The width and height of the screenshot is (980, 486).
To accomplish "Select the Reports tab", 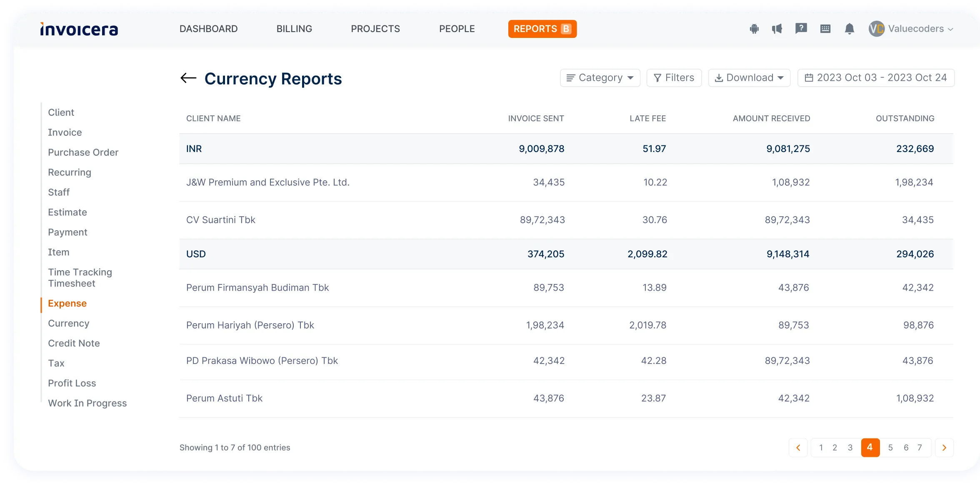I will pos(542,29).
